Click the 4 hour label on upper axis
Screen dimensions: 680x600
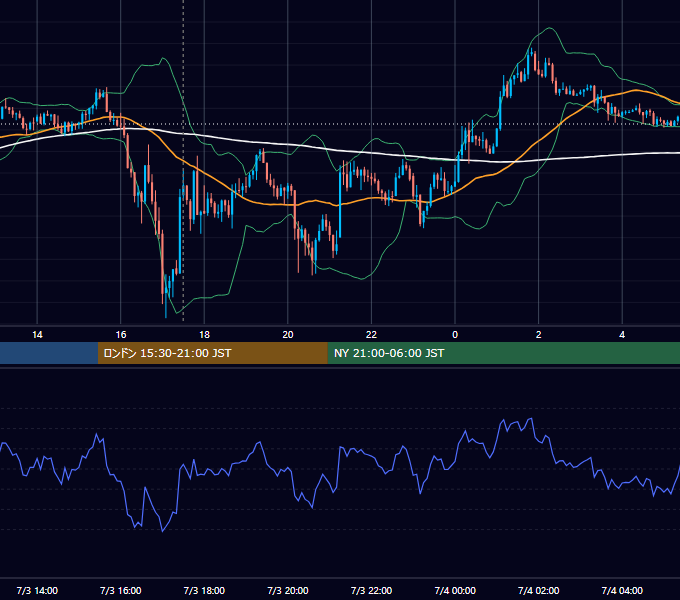tap(622, 335)
